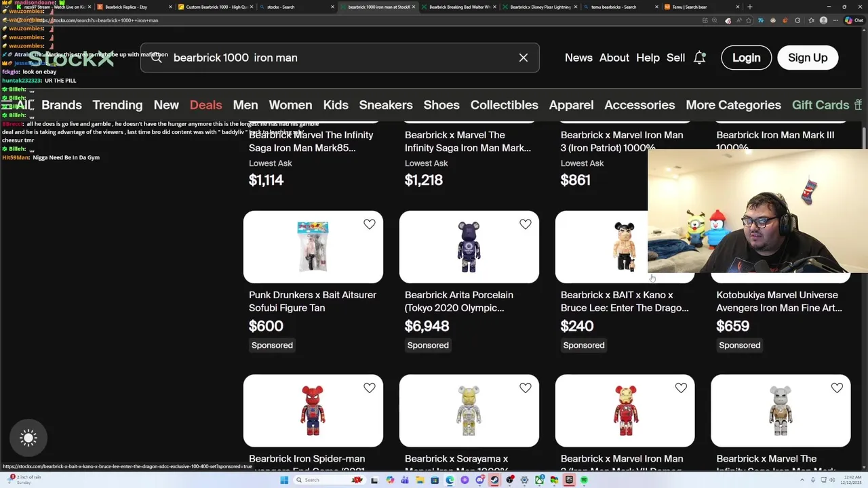Viewport: 868px width, 488px height.
Task: Open the Women category menu
Action: [x=290, y=105]
